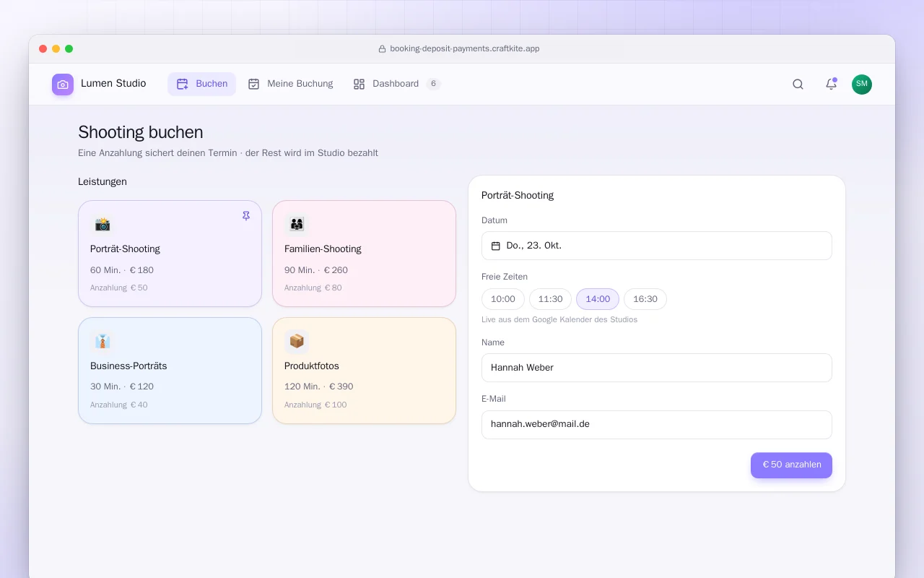Focus the Name input field

click(x=657, y=368)
